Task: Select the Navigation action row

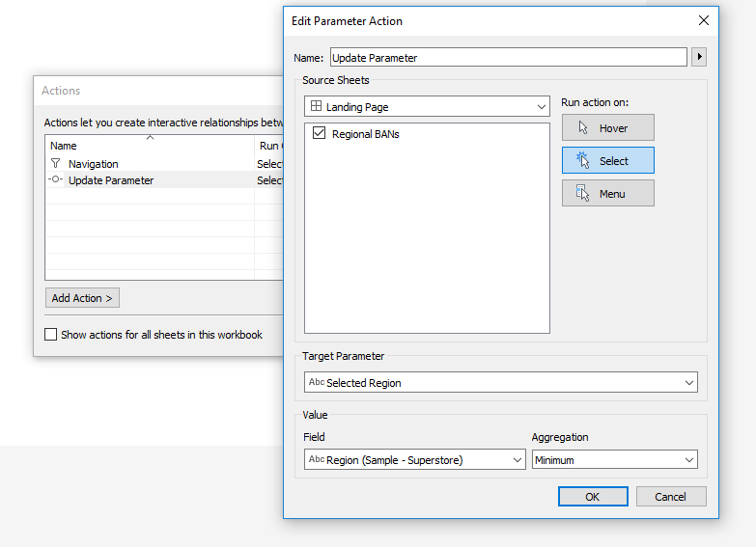Action: pyautogui.click(x=164, y=164)
